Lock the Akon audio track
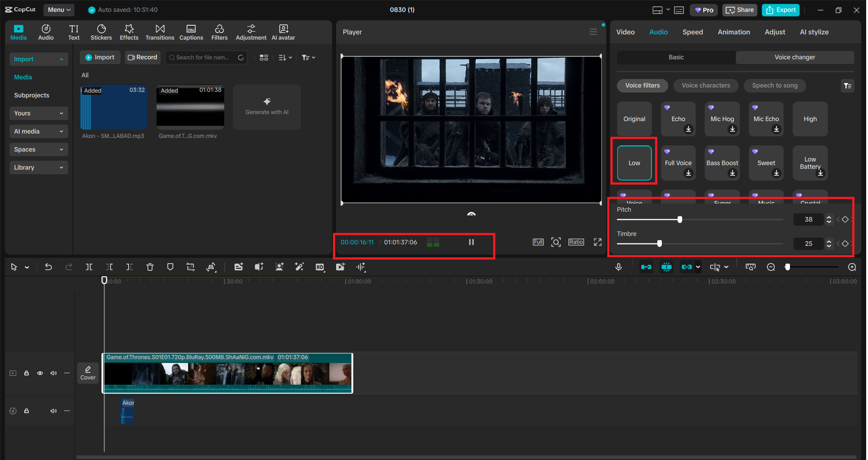Image resolution: width=868 pixels, height=460 pixels. (x=27, y=411)
